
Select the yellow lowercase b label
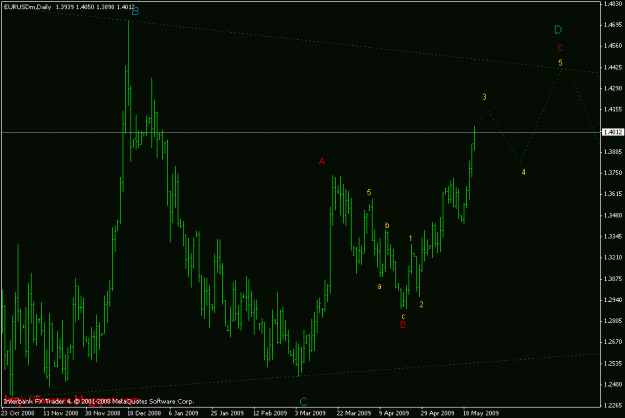pos(387,226)
